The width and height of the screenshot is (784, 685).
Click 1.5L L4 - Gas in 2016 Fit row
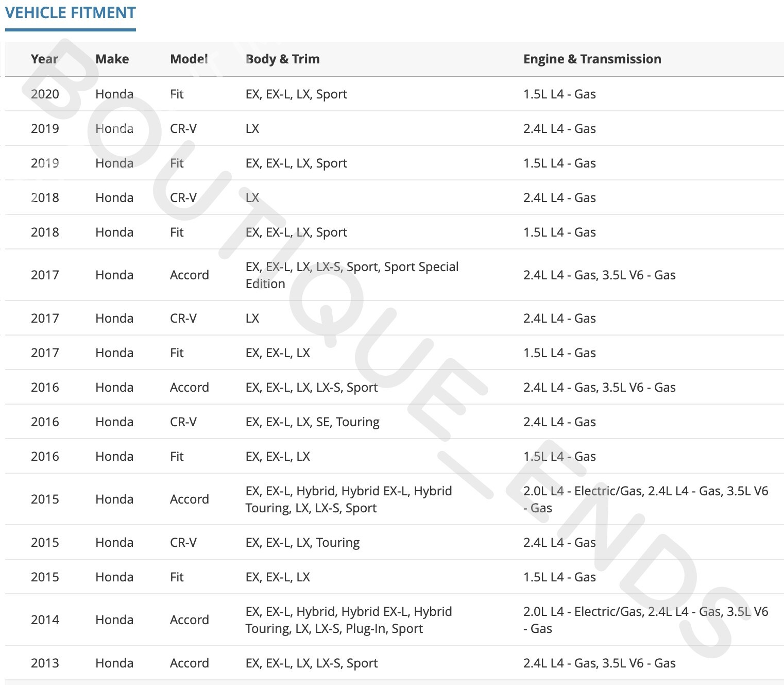click(x=559, y=456)
